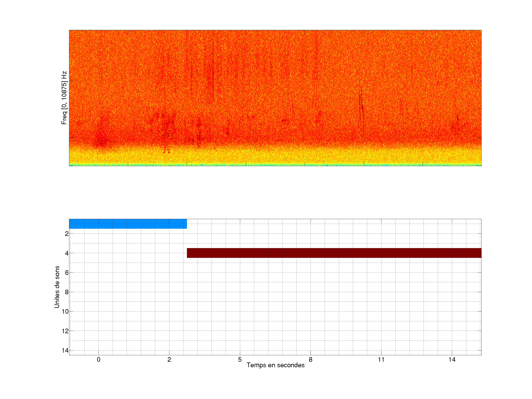The height and width of the screenshot is (399, 532).
Task: Click the y-axis tick label 2
Action: tap(67, 234)
